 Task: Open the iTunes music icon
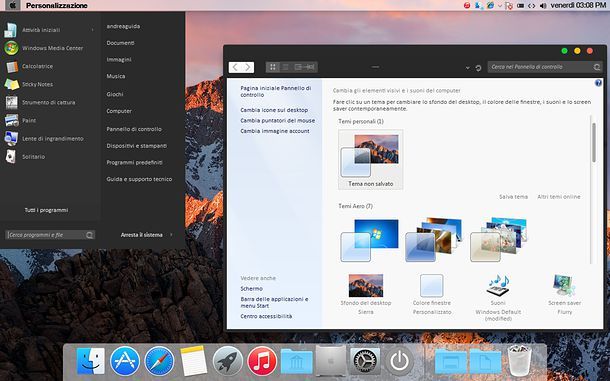tap(262, 361)
